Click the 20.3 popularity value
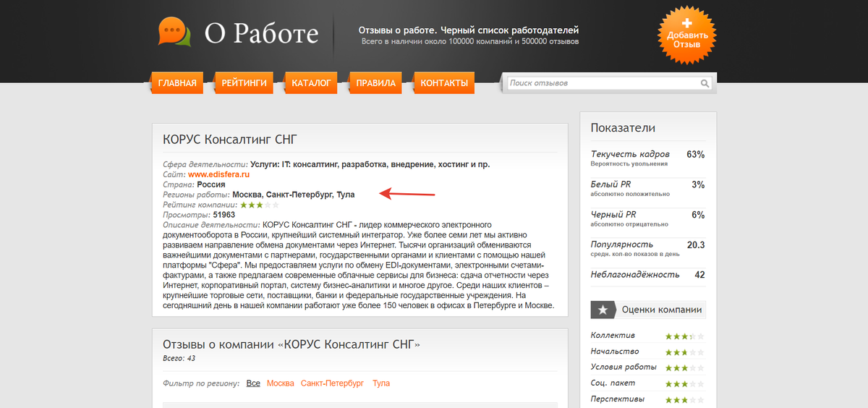Screen dimensions: 868x408 pos(696,245)
